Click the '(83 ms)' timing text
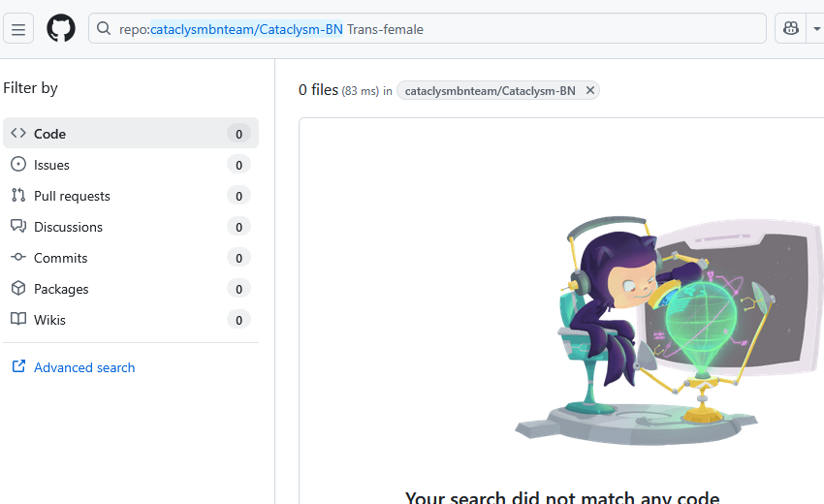 click(360, 91)
